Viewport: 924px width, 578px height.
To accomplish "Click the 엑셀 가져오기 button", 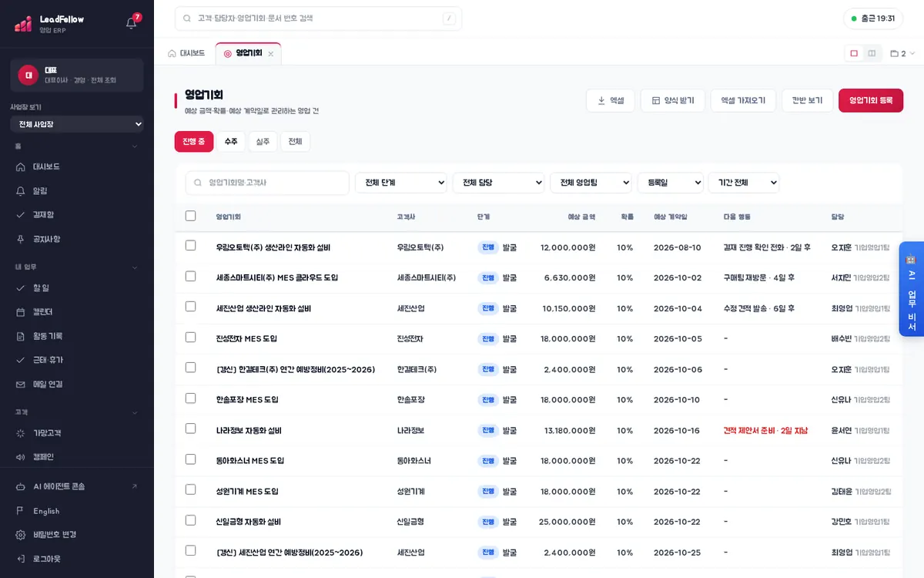I will [743, 100].
